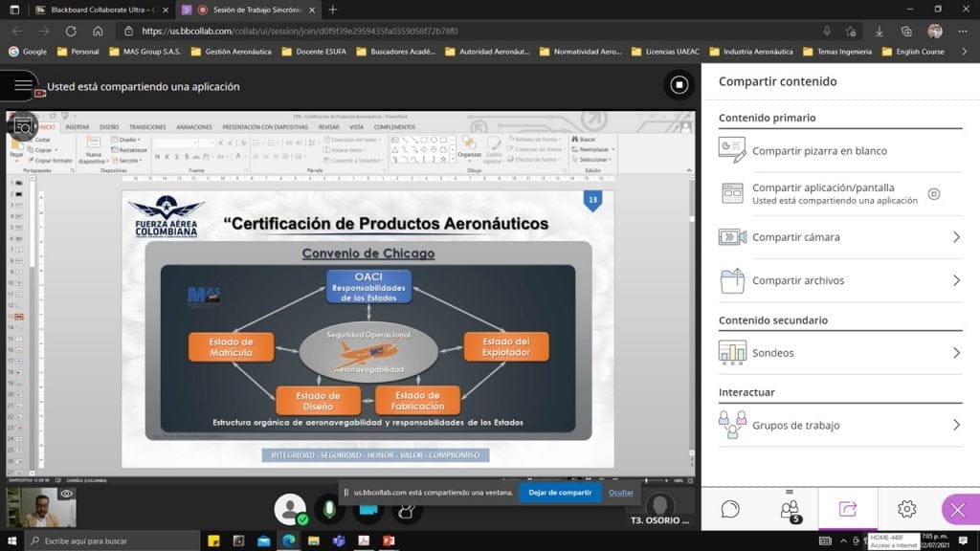The width and height of the screenshot is (980, 551).
Task: Expand the Sondeos option
Action: [x=955, y=353]
